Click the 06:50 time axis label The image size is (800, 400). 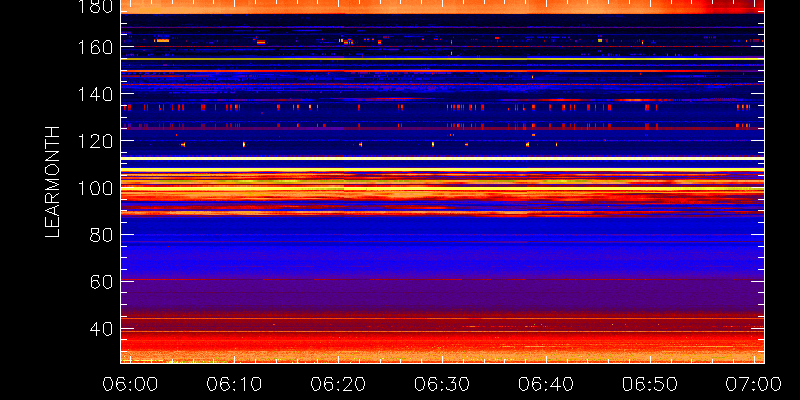coord(650,384)
